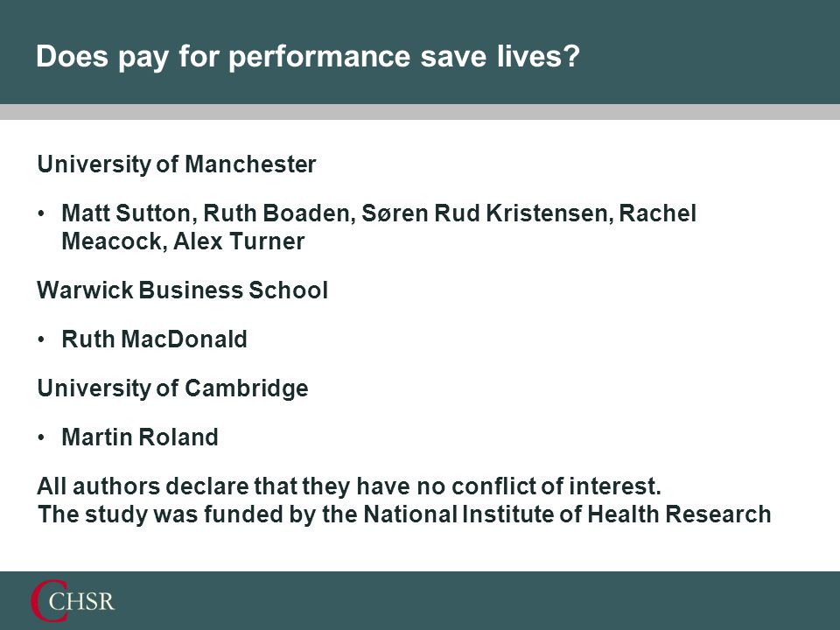Image resolution: width=840 pixels, height=630 pixels.
Task: Click the dark teal footer bar
Action: coord(420,600)
